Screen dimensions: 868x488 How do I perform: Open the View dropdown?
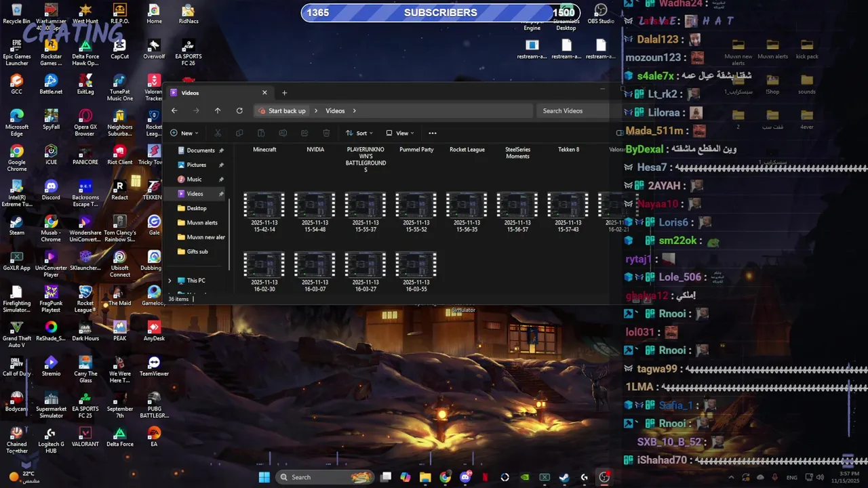(400, 133)
